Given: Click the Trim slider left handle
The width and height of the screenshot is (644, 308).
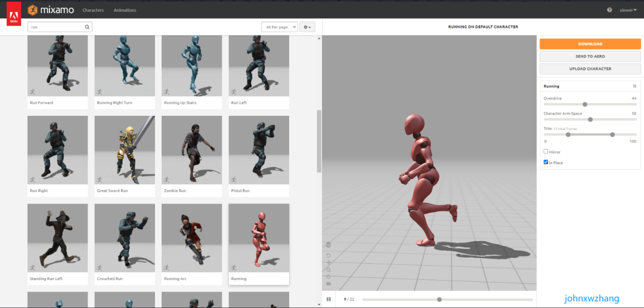Looking at the screenshot, I should point(568,134).
